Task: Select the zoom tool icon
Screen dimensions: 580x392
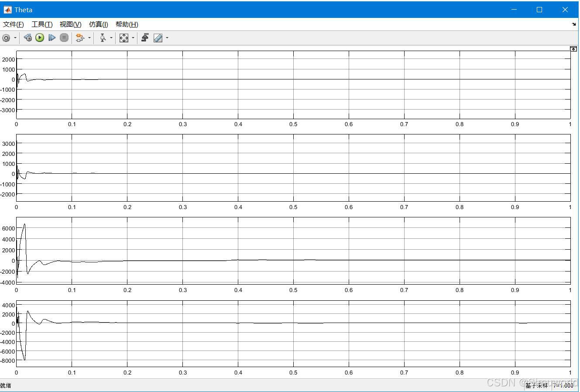Action: [x=103, y=38]
